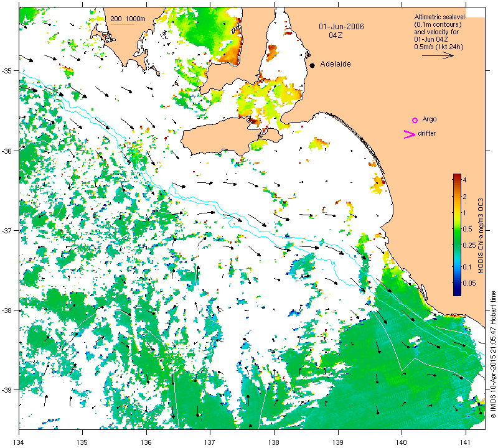Click the longitude label 141
The image size is (498, 448).
466,441
